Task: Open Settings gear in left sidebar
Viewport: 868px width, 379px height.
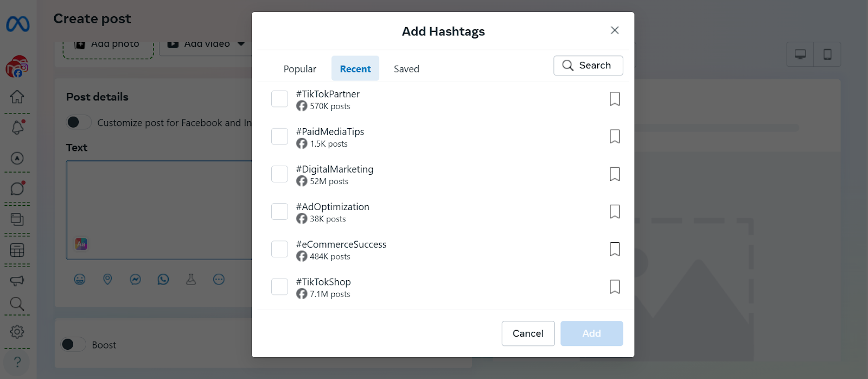Action: click(17, 331)
